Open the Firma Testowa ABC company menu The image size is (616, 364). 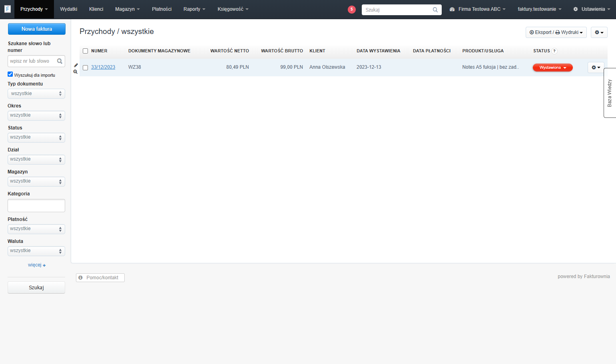point(478,9)
